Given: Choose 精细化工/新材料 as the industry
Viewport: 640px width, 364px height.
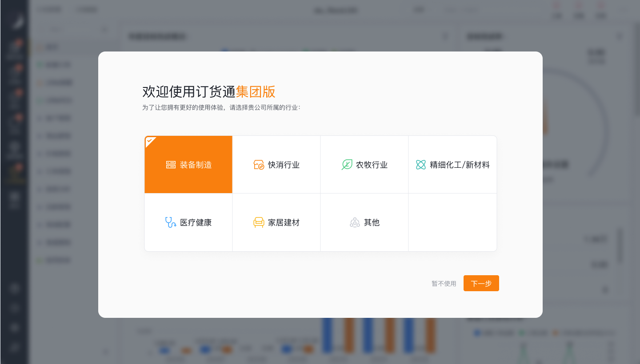Looking at the screenshot, I should click(x=460, y=165).
